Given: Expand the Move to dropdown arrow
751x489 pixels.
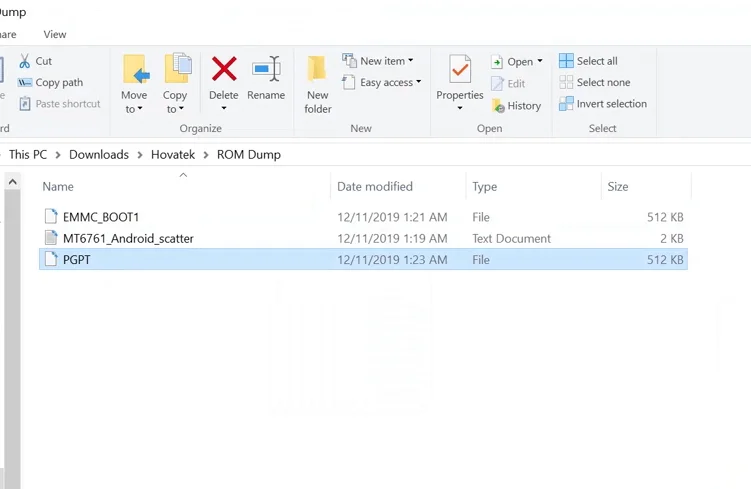Looking at the screenshot, I should click(140, 109).
